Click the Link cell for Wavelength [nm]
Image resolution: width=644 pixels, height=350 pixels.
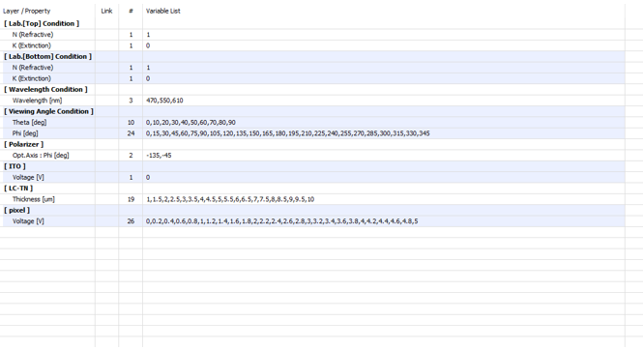point(106,101)
